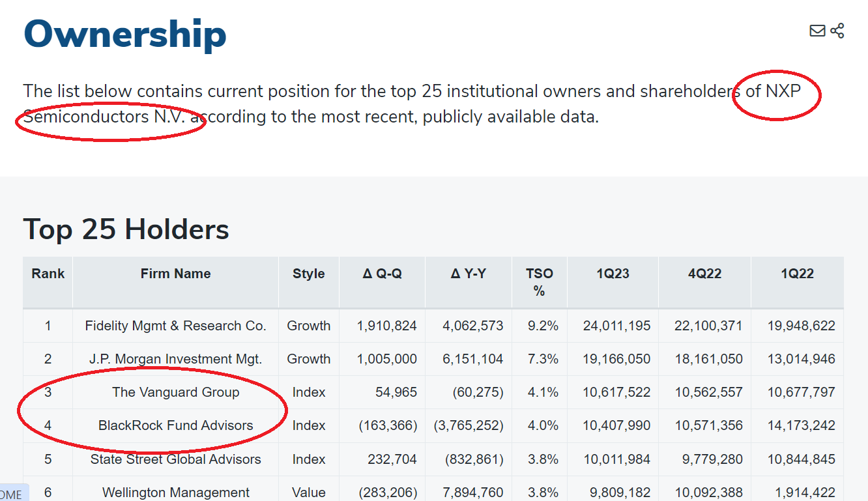This screenshot has width=868, height=501.
Task: Click State Street's 4Q22 value 9,779,280
Action: [712, 459]
